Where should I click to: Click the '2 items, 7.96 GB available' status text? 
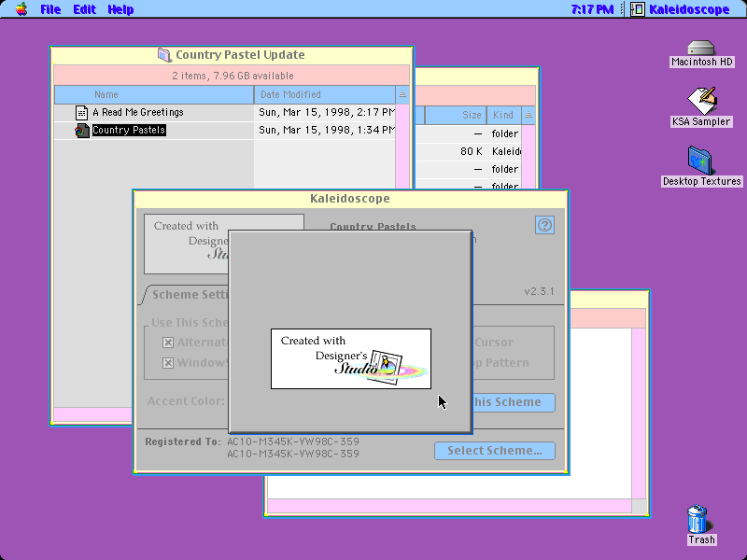click(233, 76)
